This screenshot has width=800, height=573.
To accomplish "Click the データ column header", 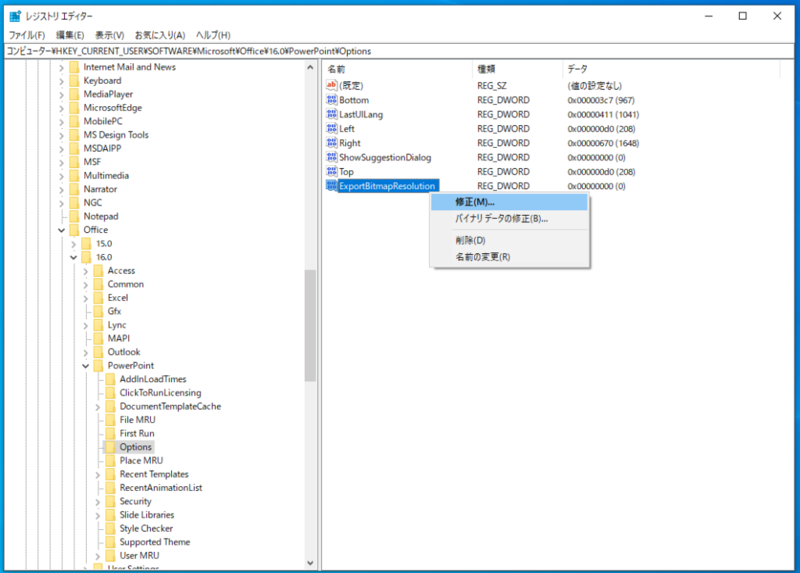I will click(x=671, y=69).
